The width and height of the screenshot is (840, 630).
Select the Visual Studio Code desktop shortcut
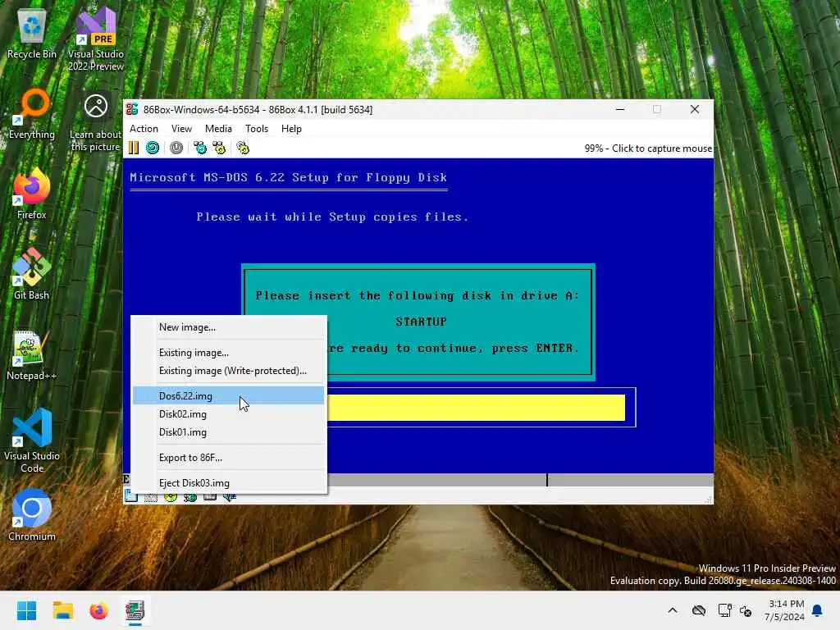click(x=32, y=441)
